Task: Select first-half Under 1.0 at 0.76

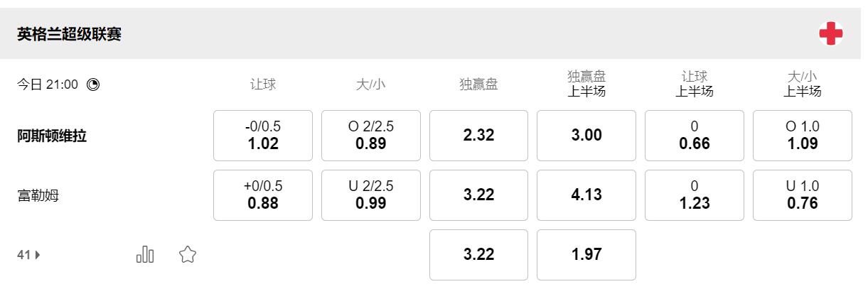Action: [803, 195]
